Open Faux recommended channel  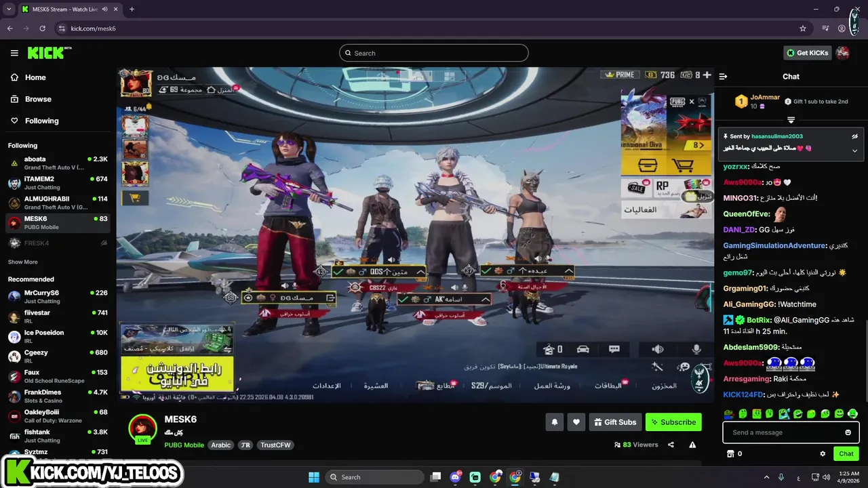click(58, 376)
